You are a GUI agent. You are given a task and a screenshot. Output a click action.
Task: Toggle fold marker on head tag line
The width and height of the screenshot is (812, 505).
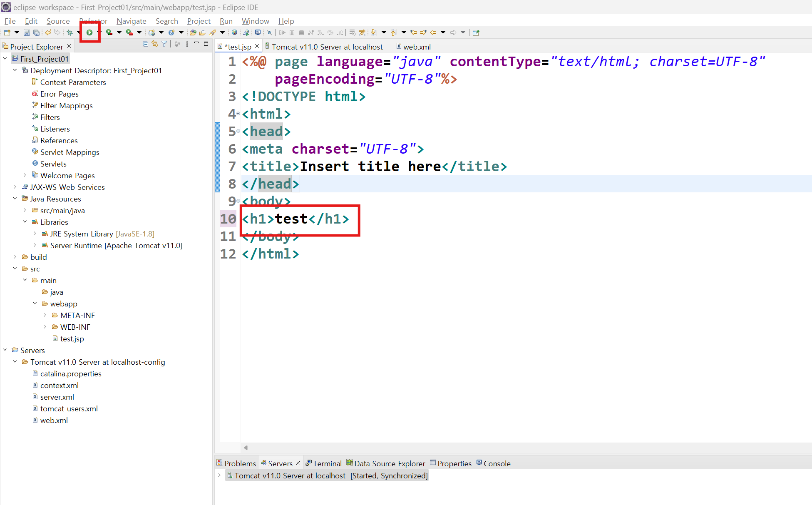click(238, 131)
